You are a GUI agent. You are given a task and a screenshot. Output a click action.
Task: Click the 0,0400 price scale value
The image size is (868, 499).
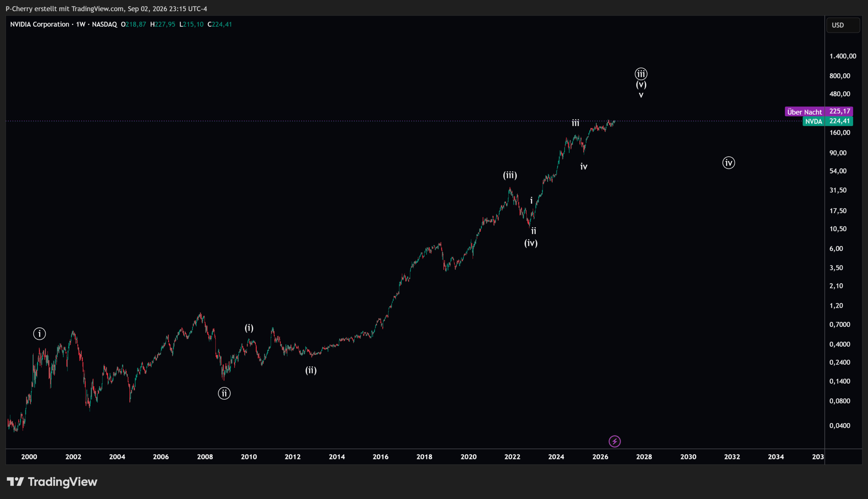[x=840, y=426]
